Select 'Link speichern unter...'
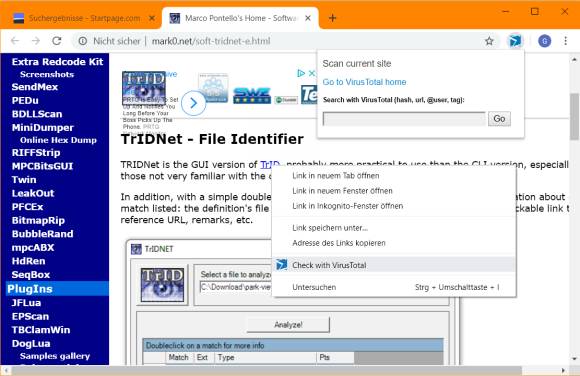This screenshot has height=376, width=580. [394, 228]
